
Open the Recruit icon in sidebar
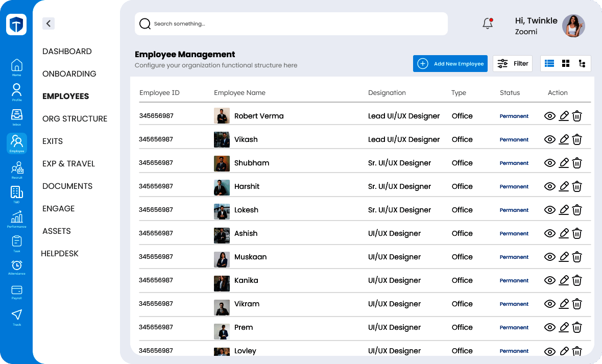(17, 168)
